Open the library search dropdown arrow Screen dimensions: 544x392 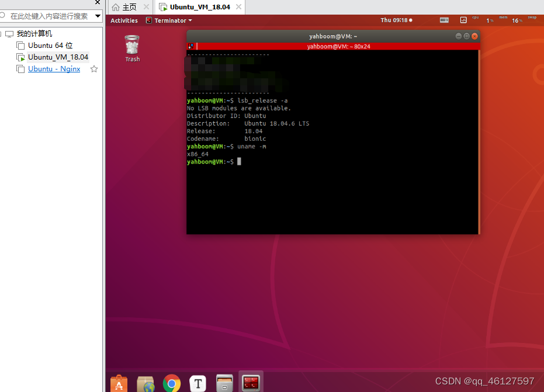pyautogui.click(x=97, y=16)
